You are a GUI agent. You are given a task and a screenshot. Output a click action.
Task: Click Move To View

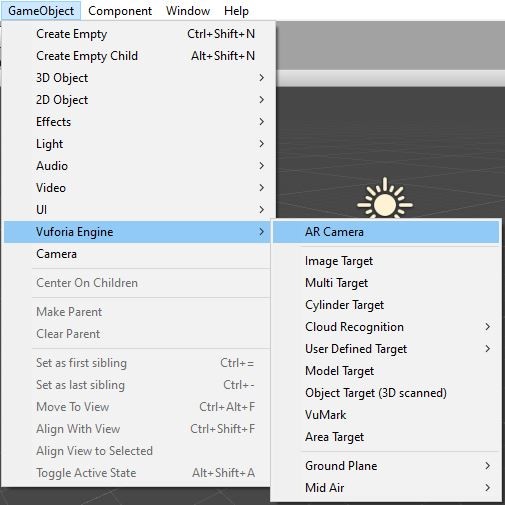137,407
